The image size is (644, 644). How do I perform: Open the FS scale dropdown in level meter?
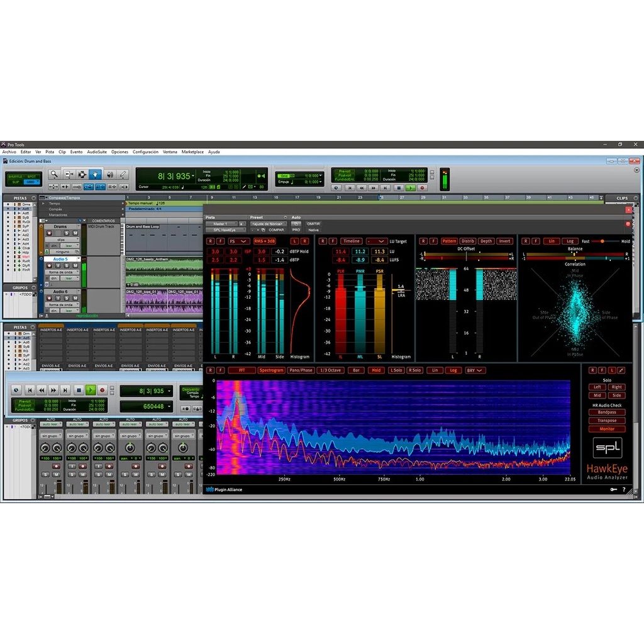(x=238, y=241)
